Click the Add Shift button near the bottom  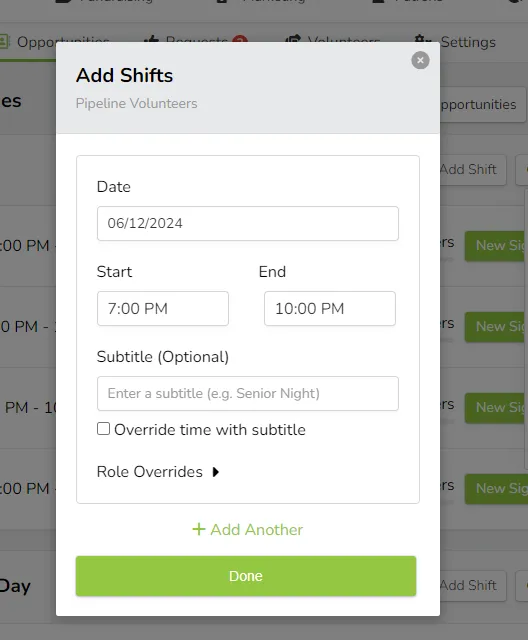pos(473,586)
